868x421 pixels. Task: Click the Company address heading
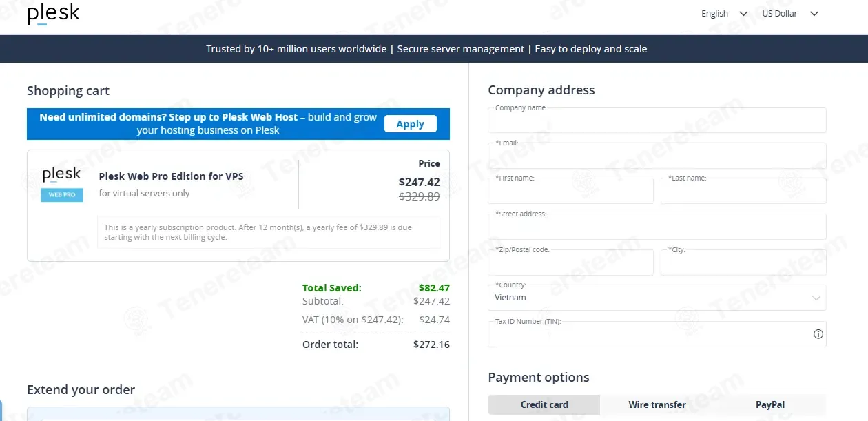pyautogui.click(x=541, y=90)
